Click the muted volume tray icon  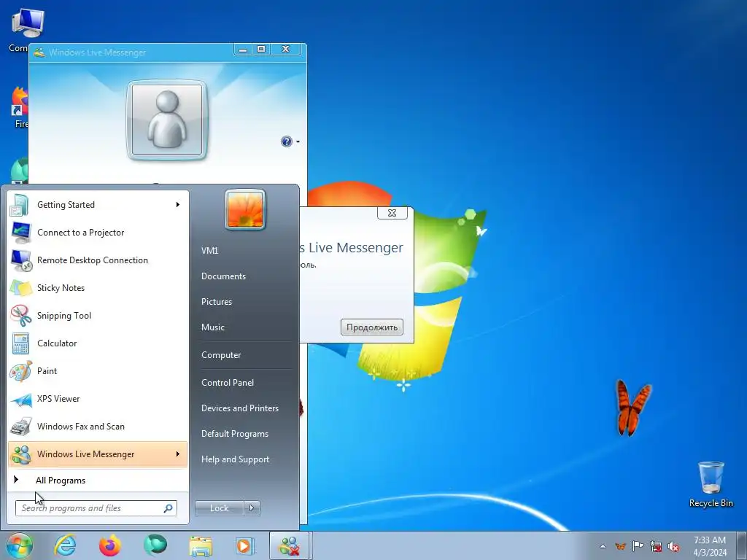673,547
